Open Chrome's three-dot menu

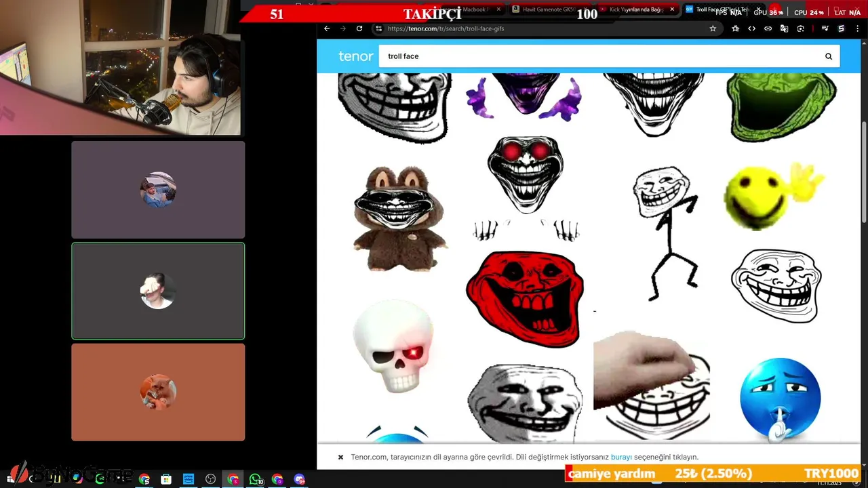coord(858,28)
